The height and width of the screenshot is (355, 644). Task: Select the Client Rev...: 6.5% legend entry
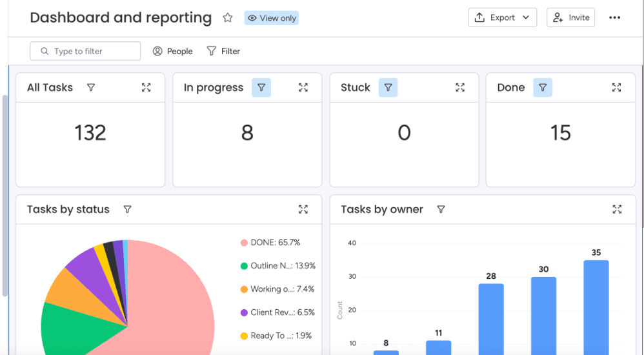pyautogui.click(x=277, y=312)
